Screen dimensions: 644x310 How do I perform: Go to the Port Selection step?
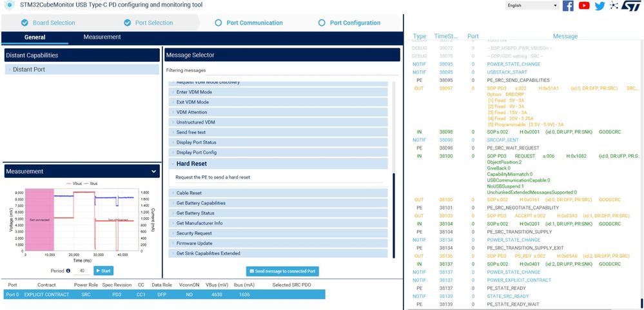coord(149,23)
